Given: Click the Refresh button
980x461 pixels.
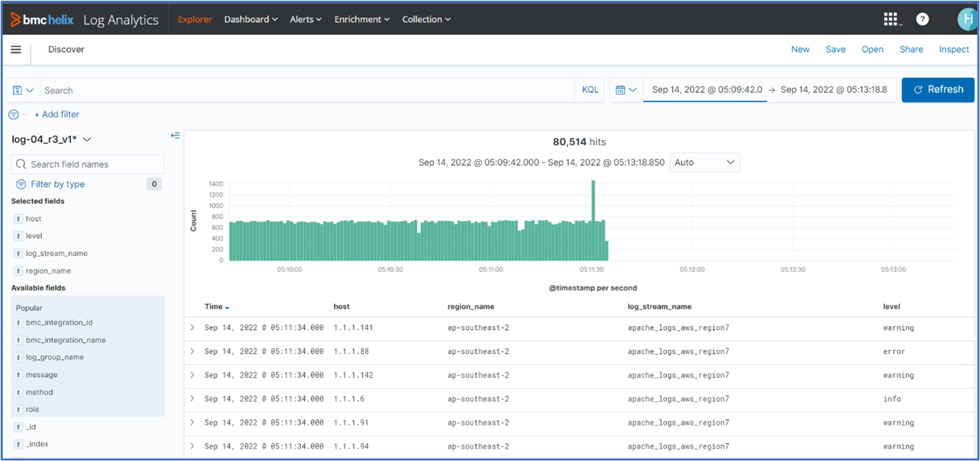Looking at the screenshot, I should pos(938,89).
